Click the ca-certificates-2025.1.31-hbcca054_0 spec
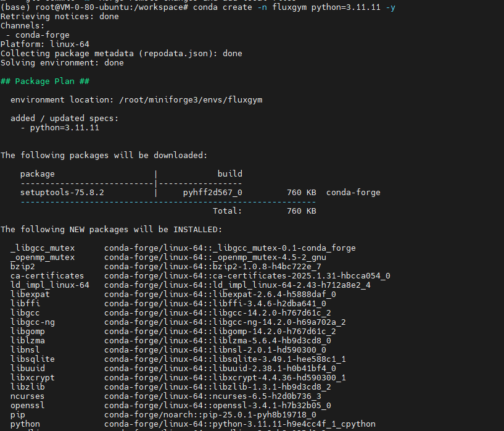 pos(302,275)
